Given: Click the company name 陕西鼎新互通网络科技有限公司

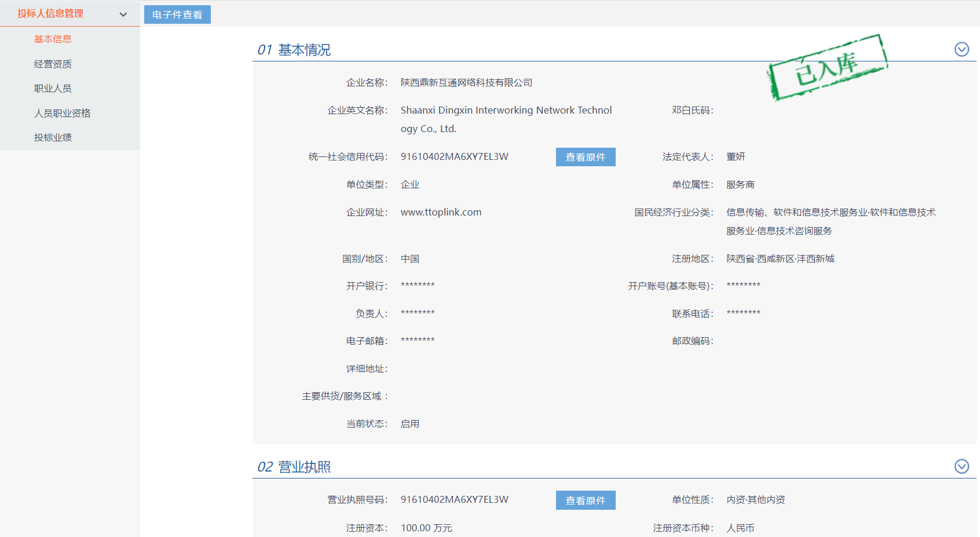Looking at the screenshot, I should [466, 83].
